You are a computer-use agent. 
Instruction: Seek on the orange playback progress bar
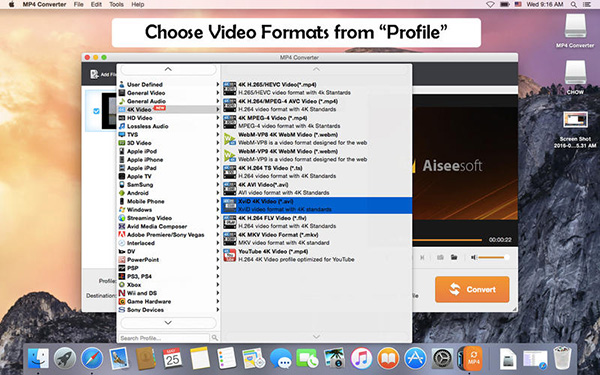click(x=447, y=240)
